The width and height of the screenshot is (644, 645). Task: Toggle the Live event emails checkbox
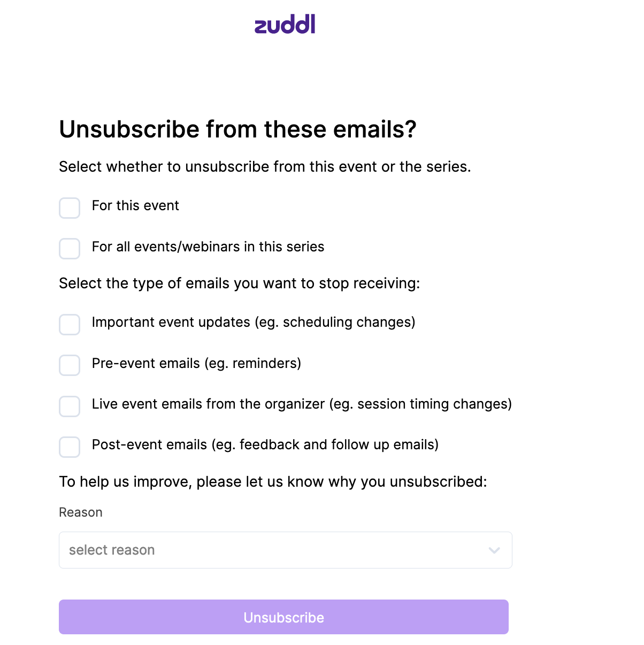coord(70,406)
